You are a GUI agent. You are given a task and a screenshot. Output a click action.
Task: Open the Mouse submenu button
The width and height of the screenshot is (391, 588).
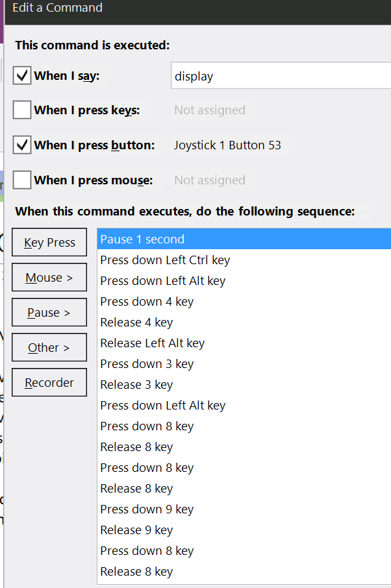pyautogui.click(x=49, y=277)
